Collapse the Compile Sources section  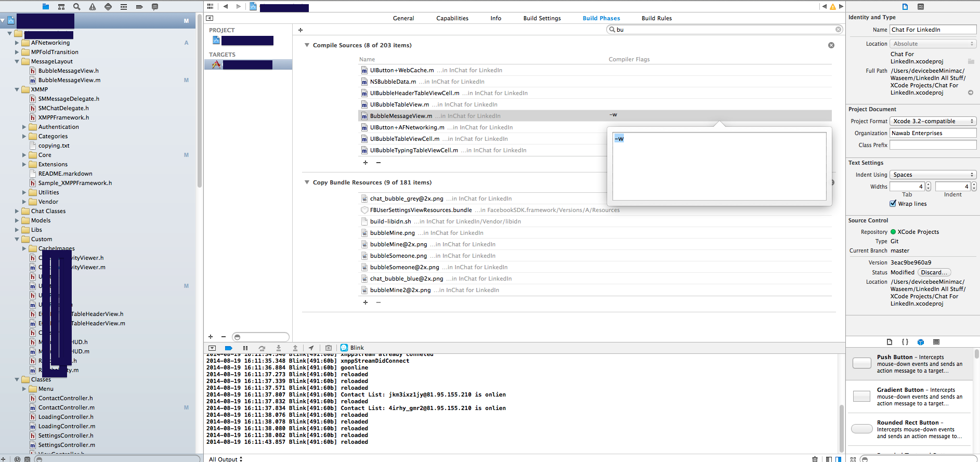307,45
